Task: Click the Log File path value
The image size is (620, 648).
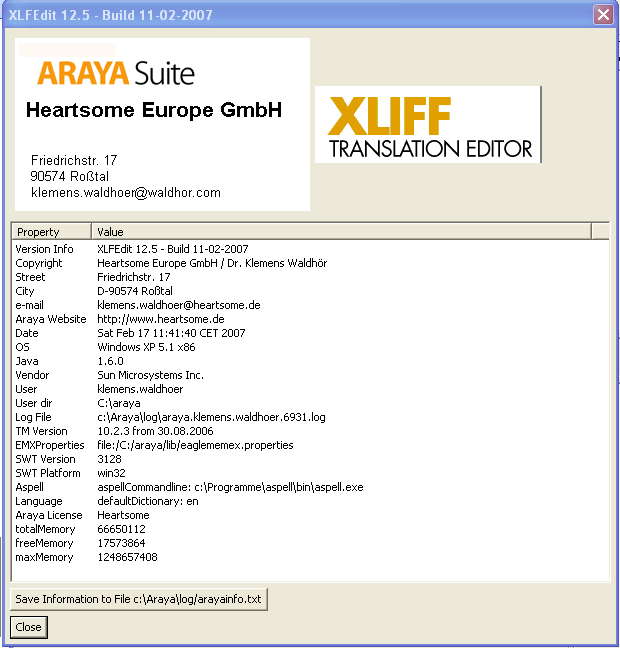Action: point(211,417)
